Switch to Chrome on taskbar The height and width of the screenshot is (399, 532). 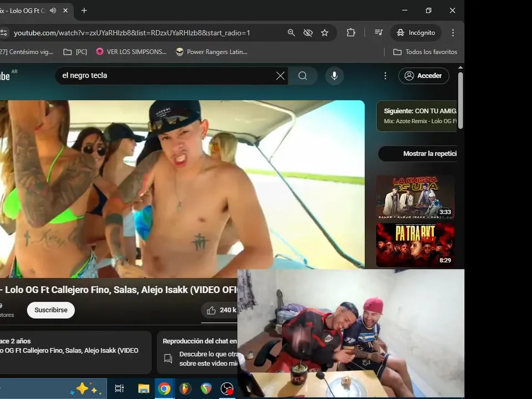click(x=164, y=388)
